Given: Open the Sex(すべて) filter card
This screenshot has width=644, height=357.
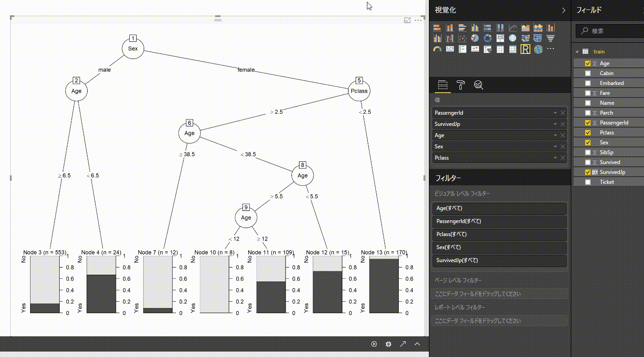Looking at the screenshot, I should tap(498, 247).
